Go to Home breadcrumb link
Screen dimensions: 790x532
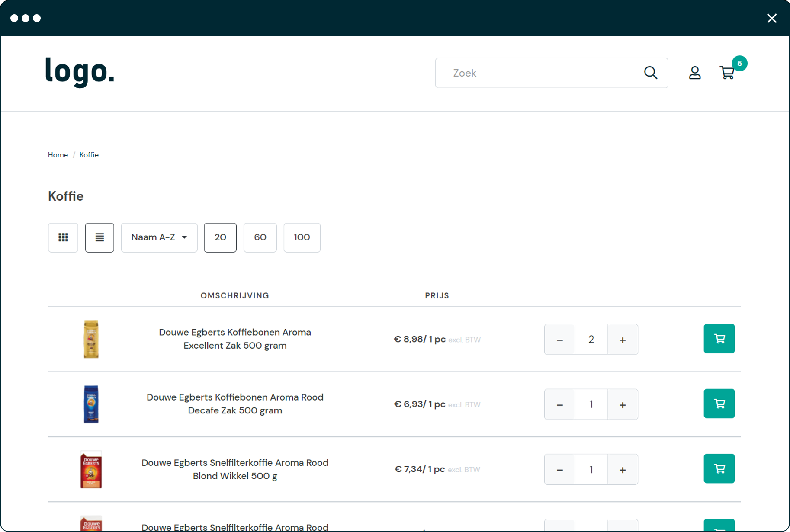pyautogui.click(x=58, y=155)
